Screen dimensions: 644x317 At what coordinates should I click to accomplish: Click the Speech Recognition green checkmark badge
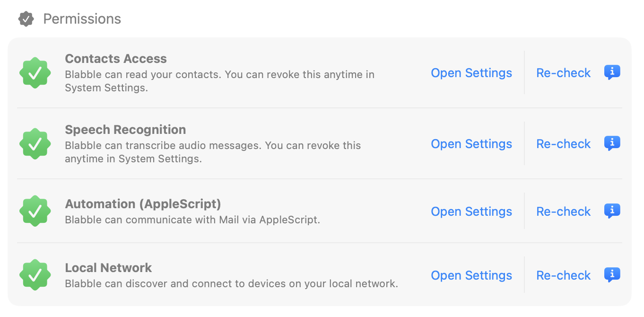(x=35, y=143)
